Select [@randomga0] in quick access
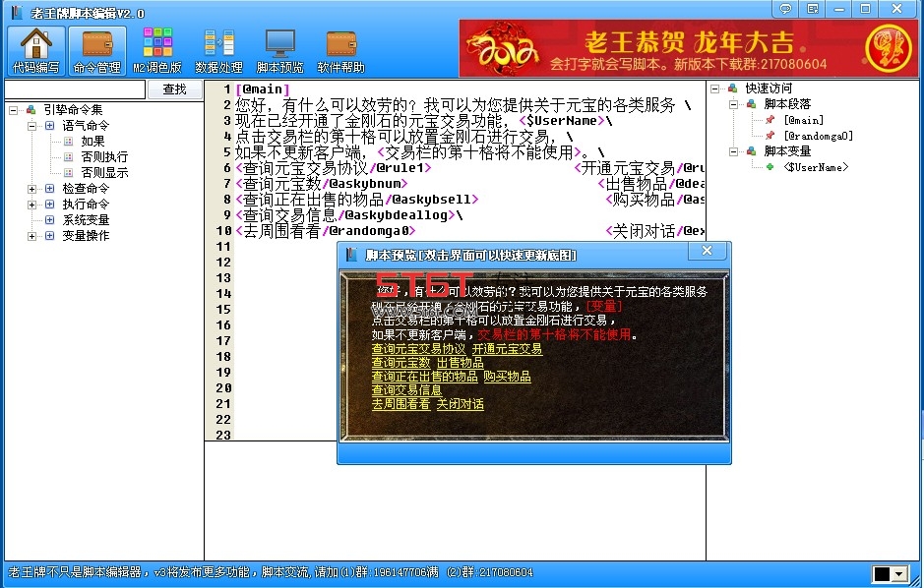The image size is (924, 588). (x=818, y=136)
